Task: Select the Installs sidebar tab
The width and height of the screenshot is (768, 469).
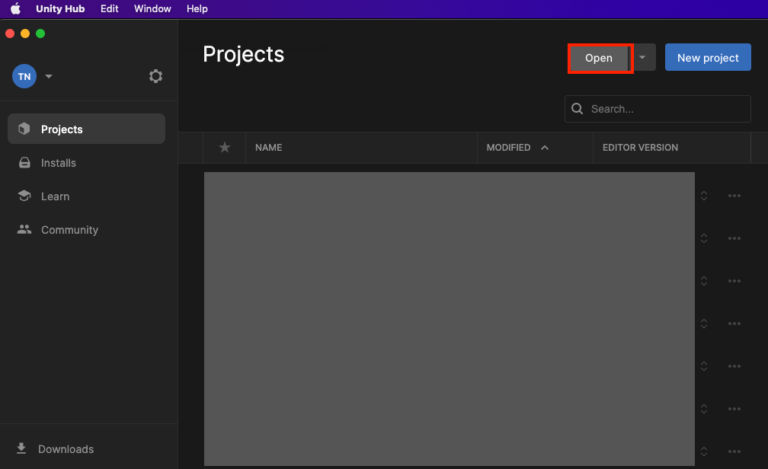Action: 58,163
